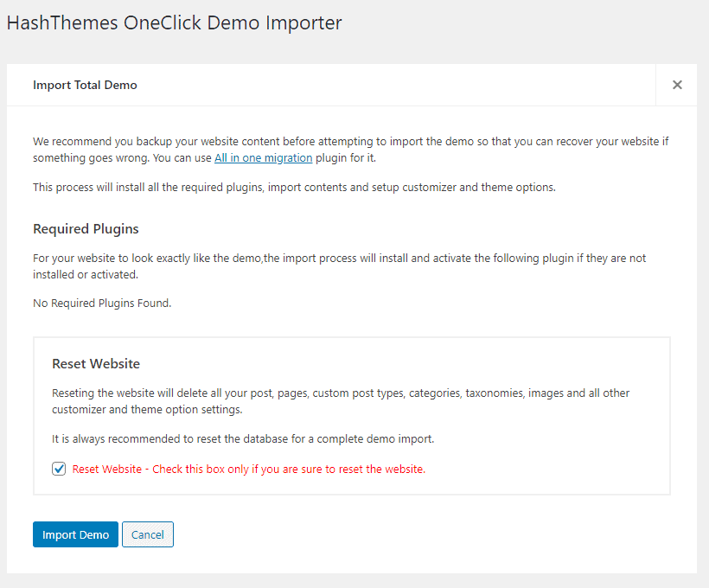The width and height of the screenshot is (709, 588).
Task: Click the 'Check this box only' warning text
Action: 289,469
